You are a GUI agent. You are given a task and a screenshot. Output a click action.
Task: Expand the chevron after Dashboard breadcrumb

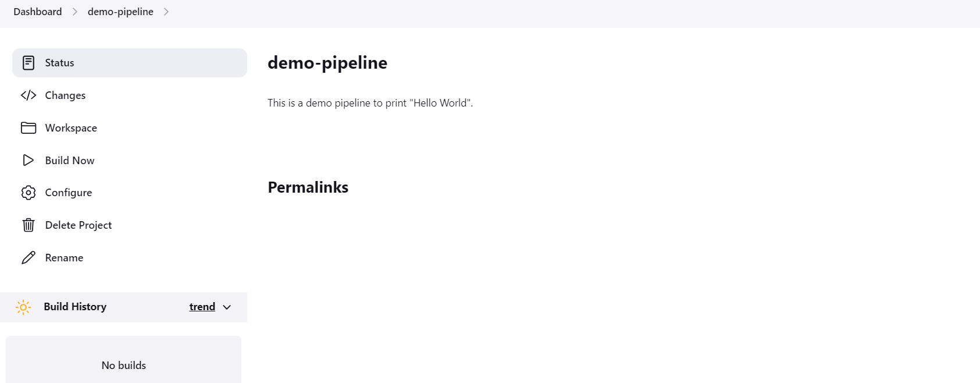point(75,12)
